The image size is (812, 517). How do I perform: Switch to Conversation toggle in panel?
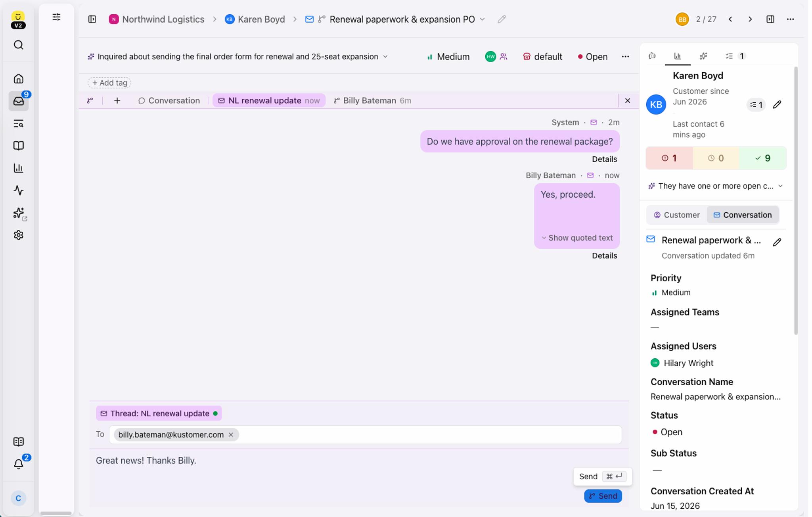tap(743, 215)
